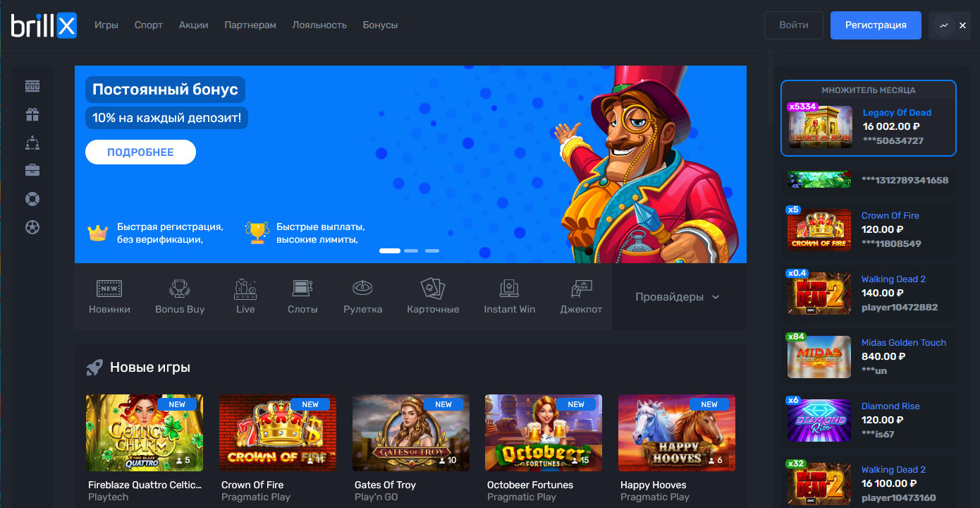Open the Игры menu
The image size is (980, 508).
coord(106,25)
